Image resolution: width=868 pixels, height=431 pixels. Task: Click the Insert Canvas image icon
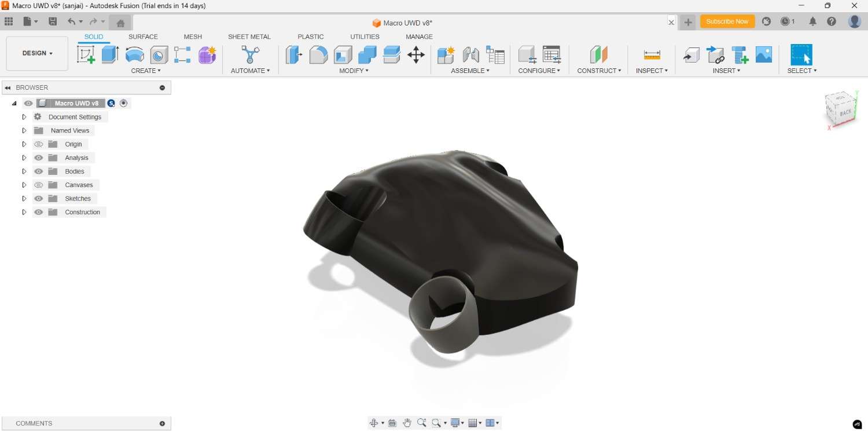pyautogui.click(x=764, y=55)
